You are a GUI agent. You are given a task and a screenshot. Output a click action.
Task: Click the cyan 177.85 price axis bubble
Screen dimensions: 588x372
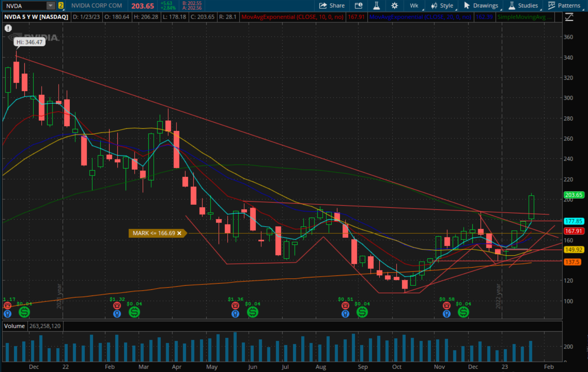click(x=574, y=221)
